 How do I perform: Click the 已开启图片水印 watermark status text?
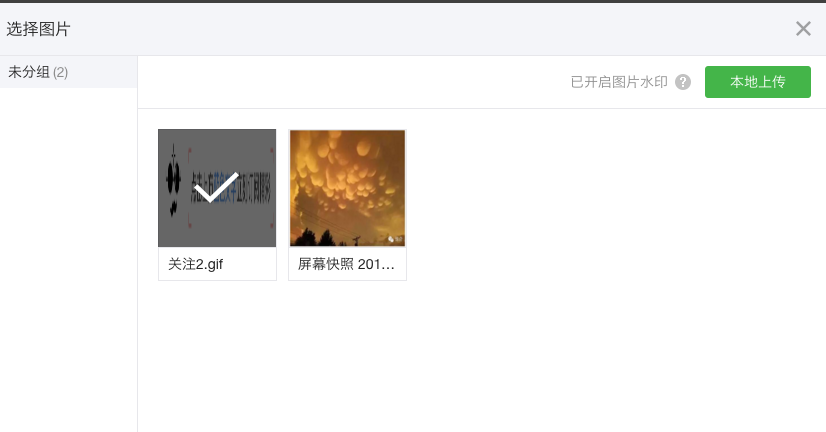(619, 82)
